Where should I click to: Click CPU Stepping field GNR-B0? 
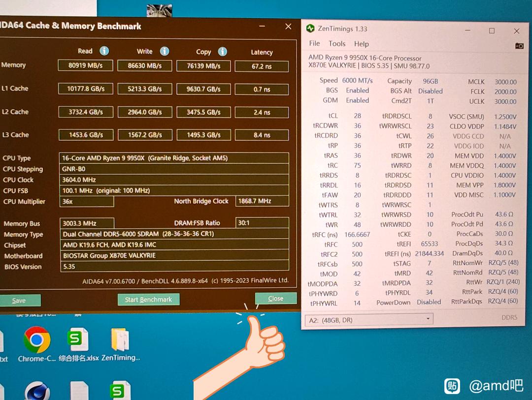[x=174, y=169]
